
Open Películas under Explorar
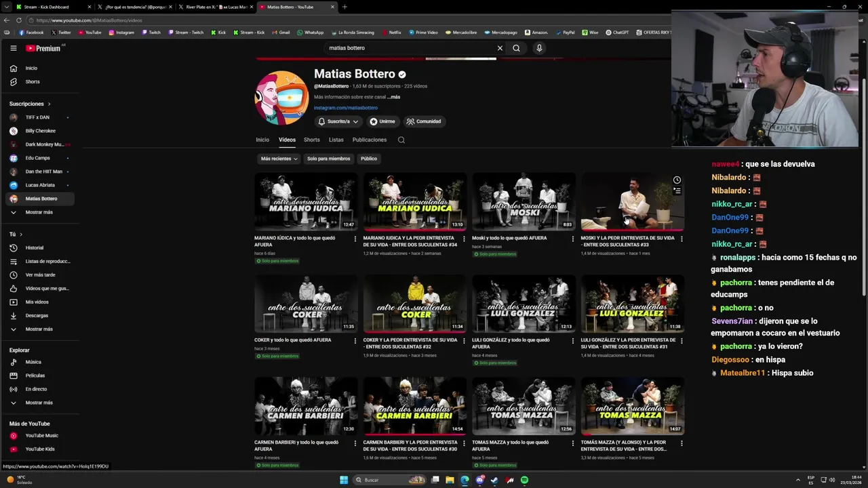pyautogui.click(x=40, y=375)
